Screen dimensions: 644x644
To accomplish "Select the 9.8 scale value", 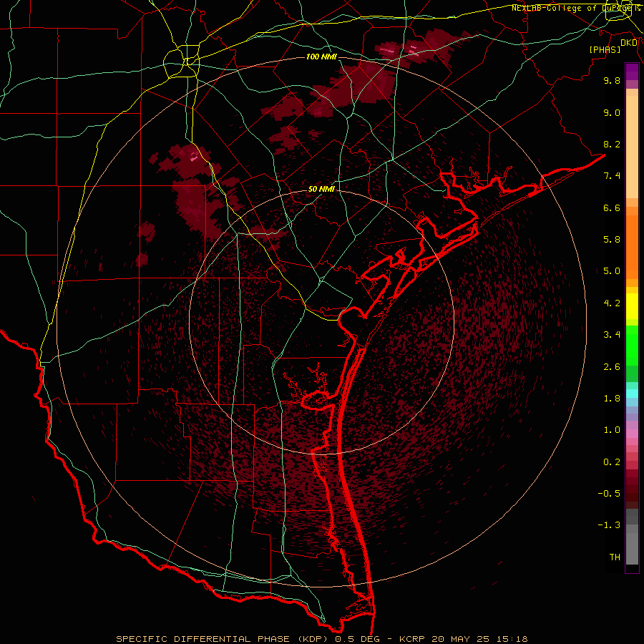I will (x=612, y=80).
